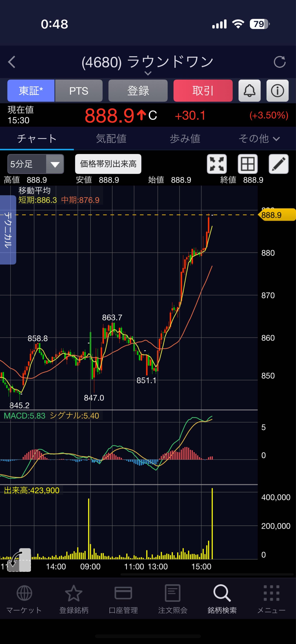Tap the +30.1 price change
The width and height of the screenshot is (296, 644).
(x=190, y=116)
